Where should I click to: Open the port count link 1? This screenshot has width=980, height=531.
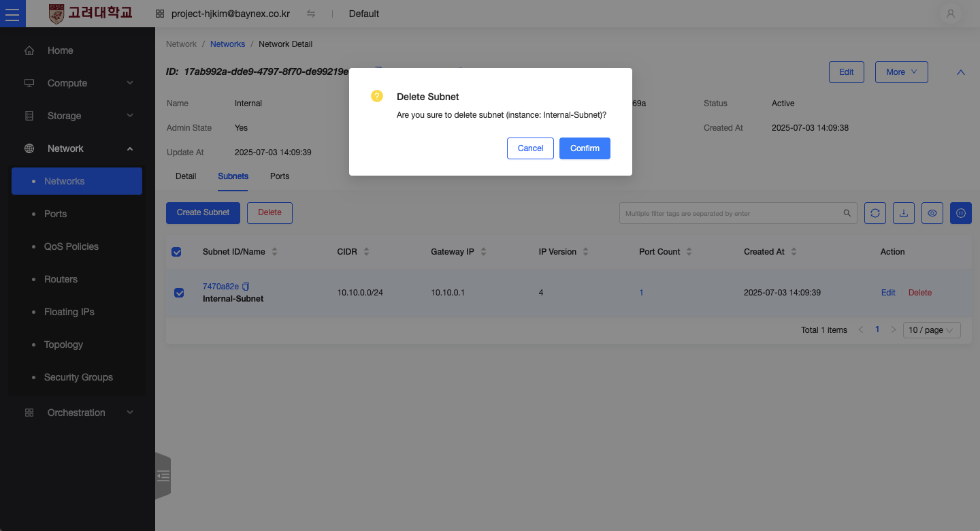(641, 293)
